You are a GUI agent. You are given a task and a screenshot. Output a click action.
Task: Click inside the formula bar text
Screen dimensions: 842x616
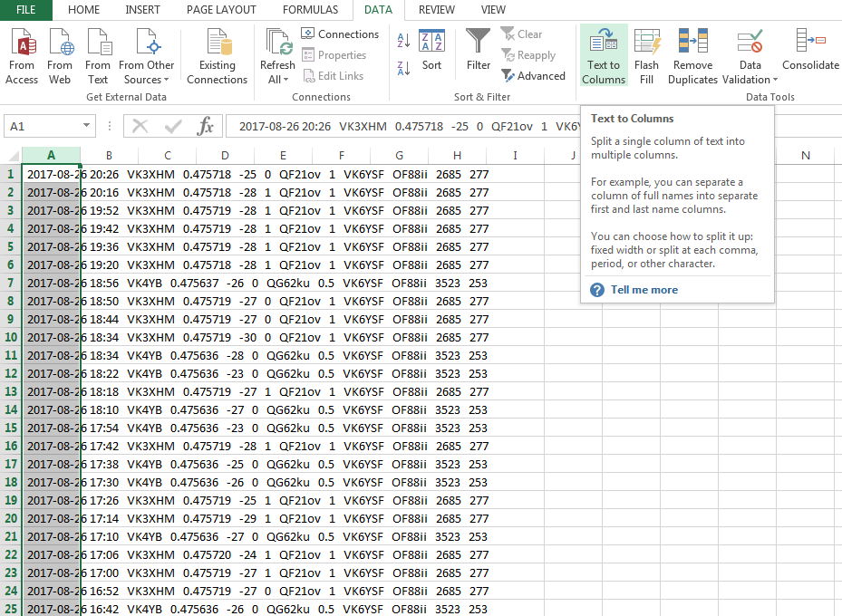(x=399, y=127)
